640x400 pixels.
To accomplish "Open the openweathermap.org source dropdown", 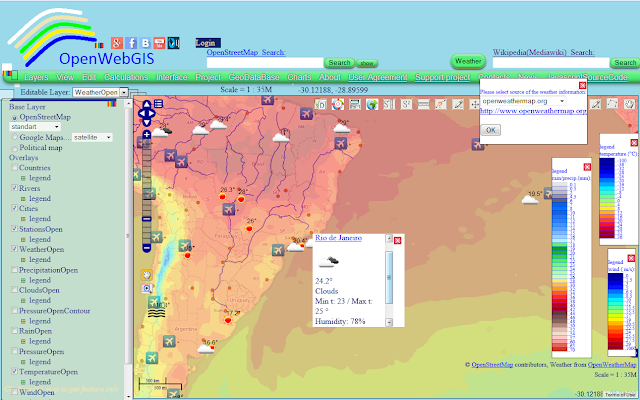I will [523, 101].
